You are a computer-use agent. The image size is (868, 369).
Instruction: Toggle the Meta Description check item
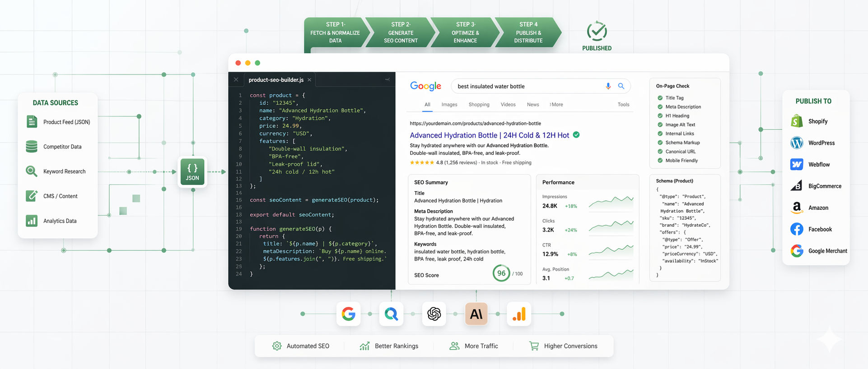tap(679, 107)
